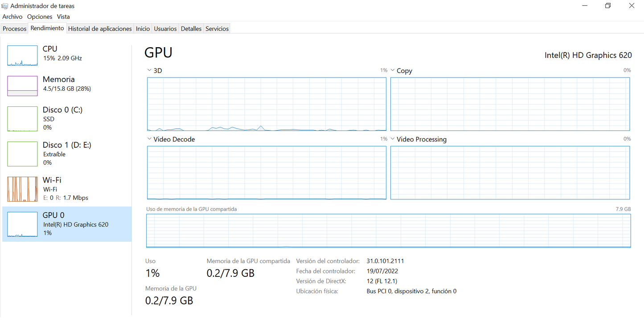Open the Opciones menu

pyautogui.click(x=40, y=16)
